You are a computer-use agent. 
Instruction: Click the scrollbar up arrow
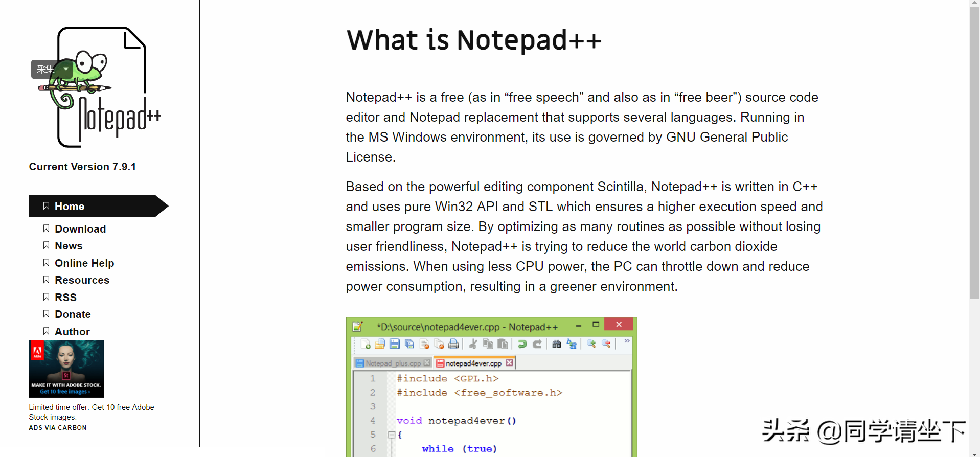click(974, 4)
